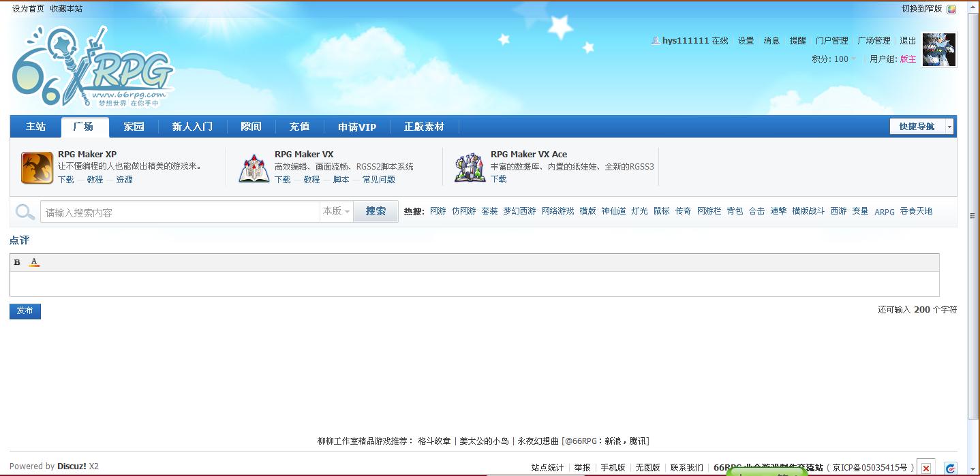
Task: Click the 设为首页 link
Action: (28, 9)
